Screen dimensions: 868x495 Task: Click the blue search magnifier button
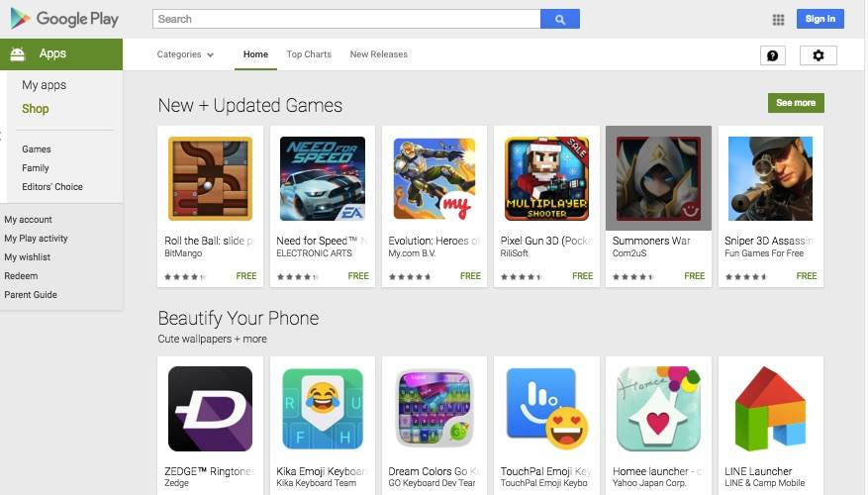tap(559, 20)
